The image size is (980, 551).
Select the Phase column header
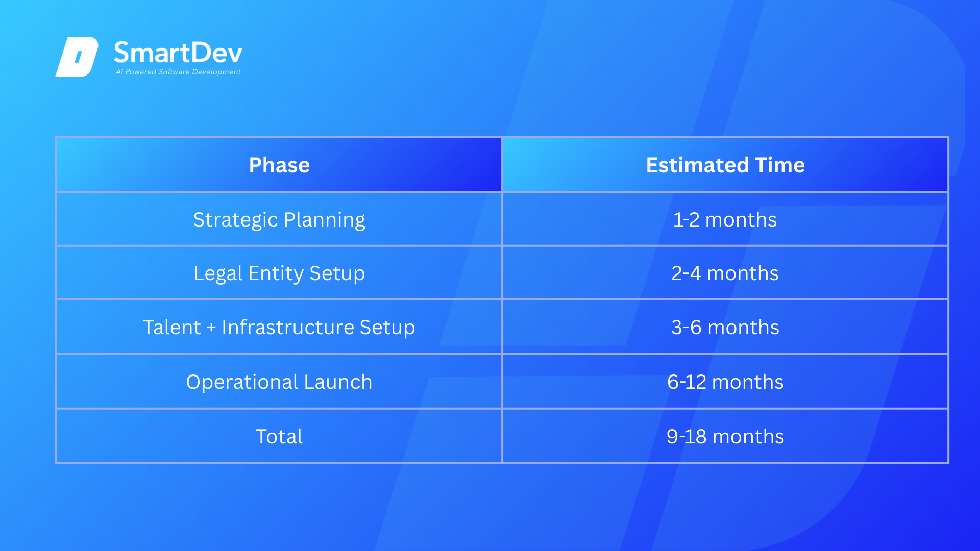coord(279,165)
